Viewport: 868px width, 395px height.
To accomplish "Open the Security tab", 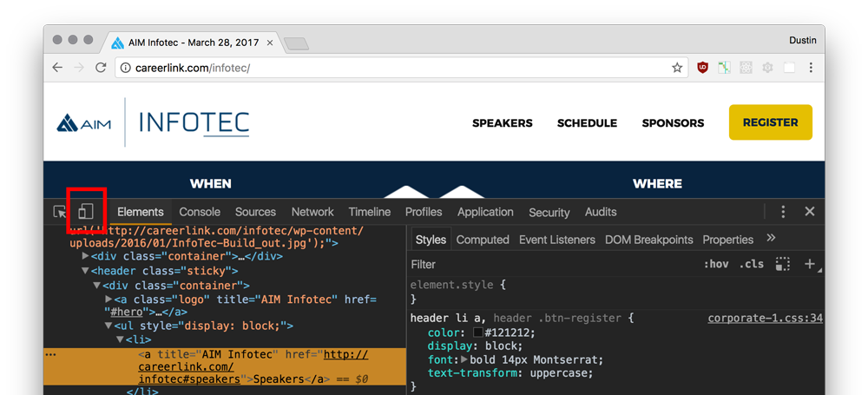I will [549, 213].
